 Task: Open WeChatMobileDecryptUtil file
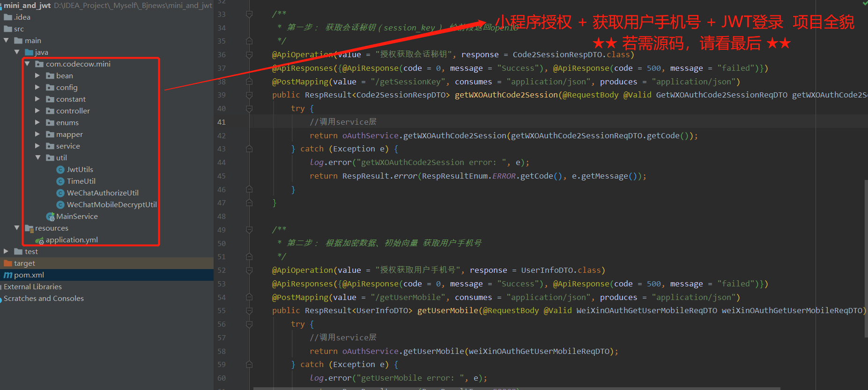click(112, 205)
